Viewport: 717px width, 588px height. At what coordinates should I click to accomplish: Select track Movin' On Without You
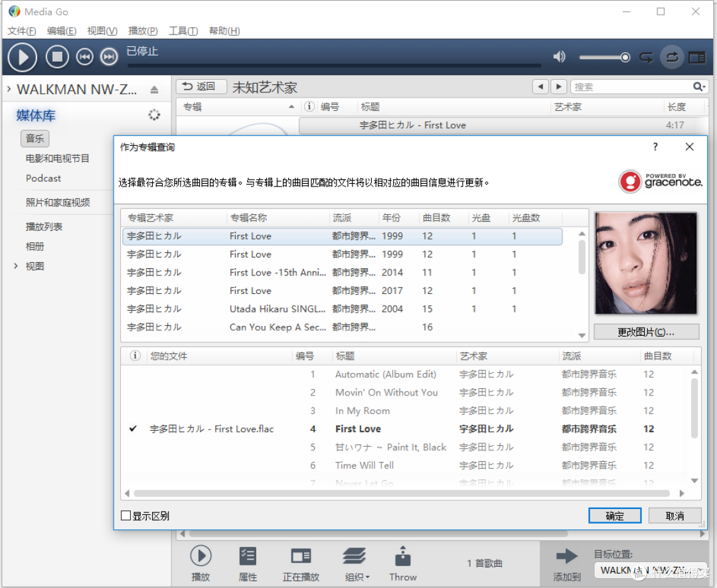(x=386, y=393)
